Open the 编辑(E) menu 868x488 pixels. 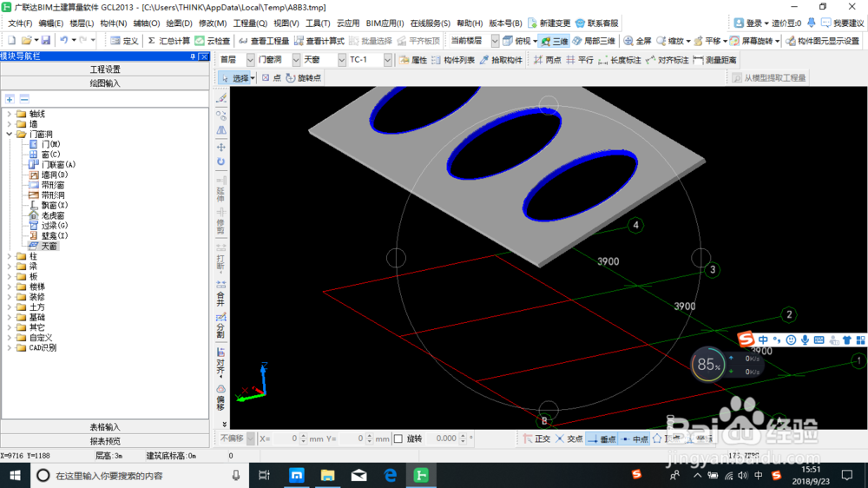51,23
